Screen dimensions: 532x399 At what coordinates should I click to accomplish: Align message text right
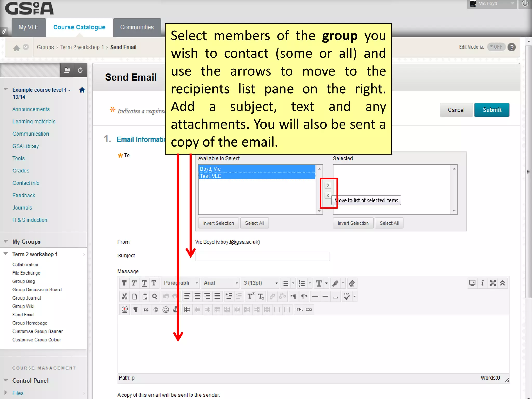coord(207,296)
